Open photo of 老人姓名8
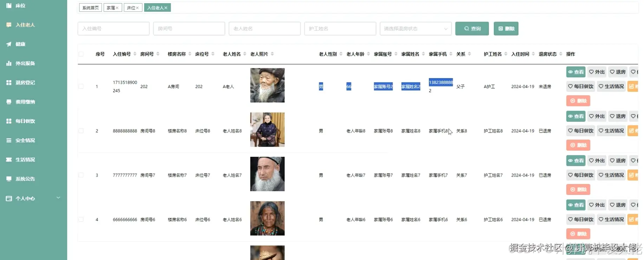 tap(268, 130)
